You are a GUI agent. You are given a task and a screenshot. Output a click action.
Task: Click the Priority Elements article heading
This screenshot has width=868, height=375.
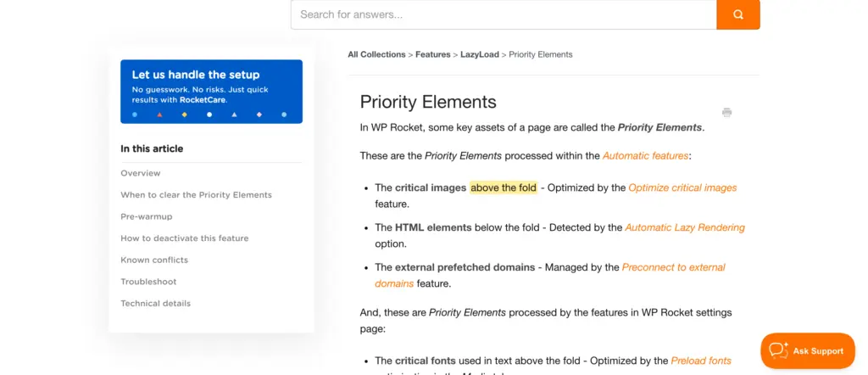coord(428,102)
